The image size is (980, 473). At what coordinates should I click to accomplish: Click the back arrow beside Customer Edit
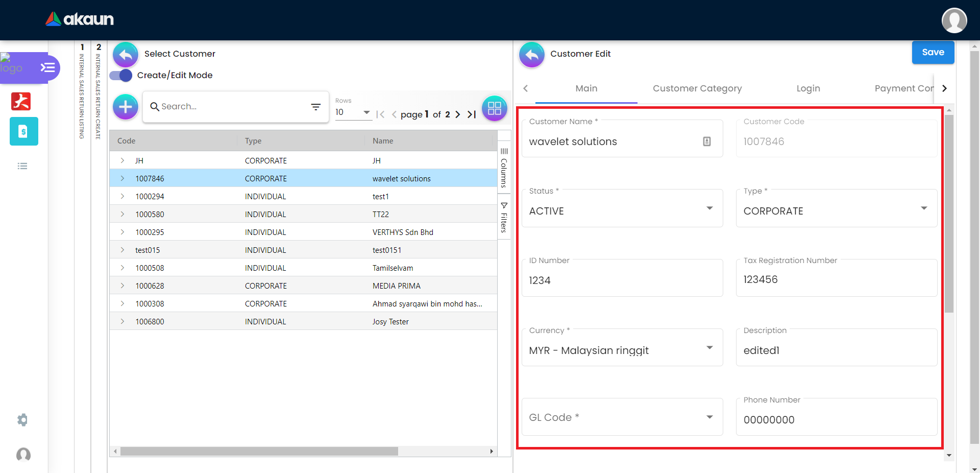(x=531, y=54)
